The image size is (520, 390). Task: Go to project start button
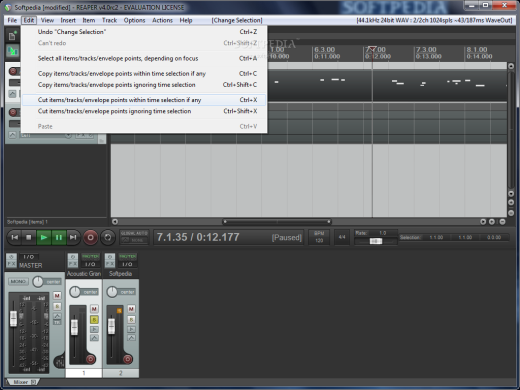point(14,237)
